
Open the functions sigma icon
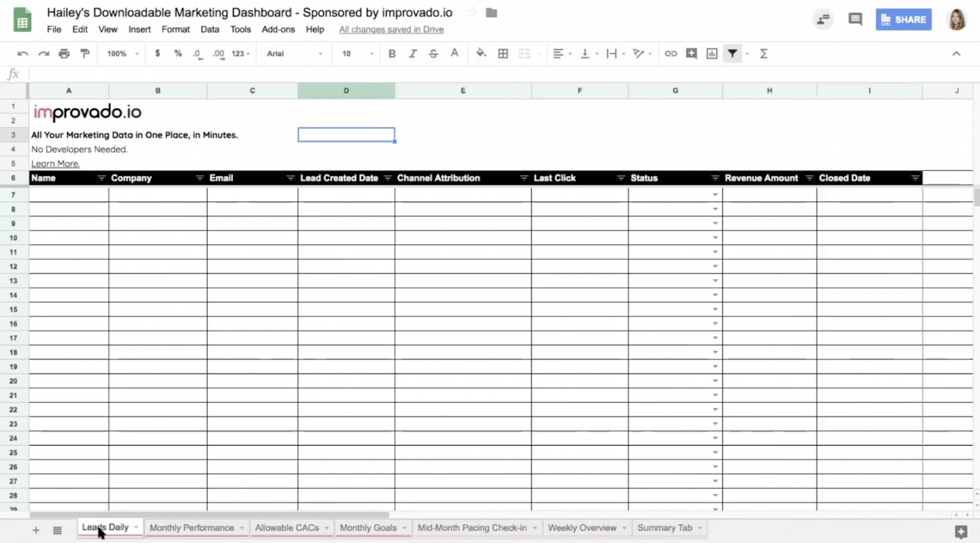(x=764, y=54)
